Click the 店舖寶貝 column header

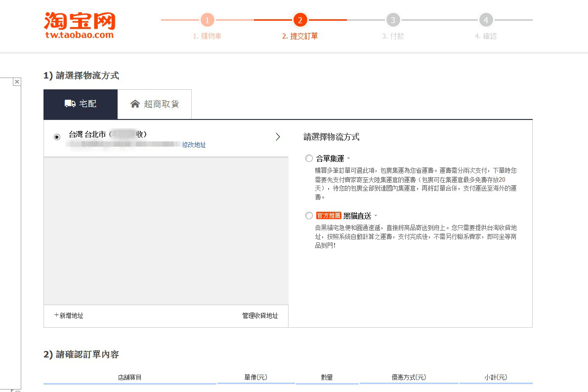pyautogui.click(x=130, y=377)
